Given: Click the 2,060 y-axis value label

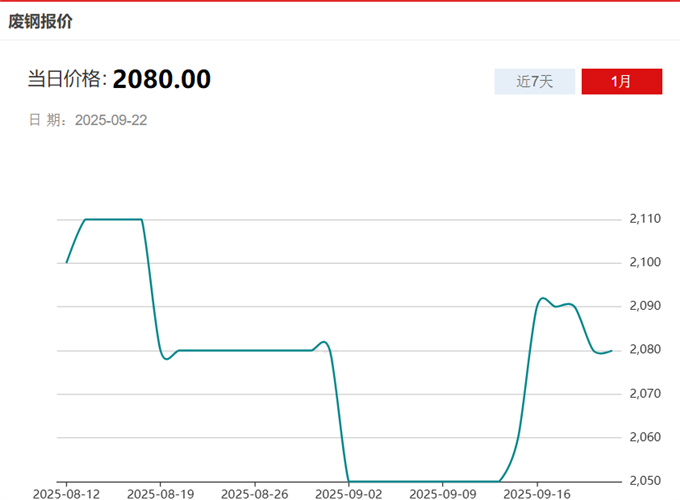Looking at the screenshot, I should (646, 437).
